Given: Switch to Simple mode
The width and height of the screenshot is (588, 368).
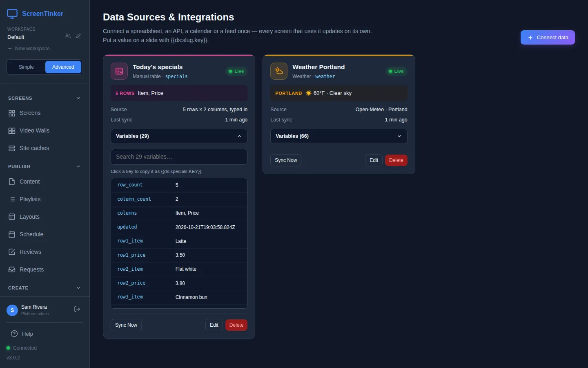Looking at the screenshot, I should click(x=26, y=67).
